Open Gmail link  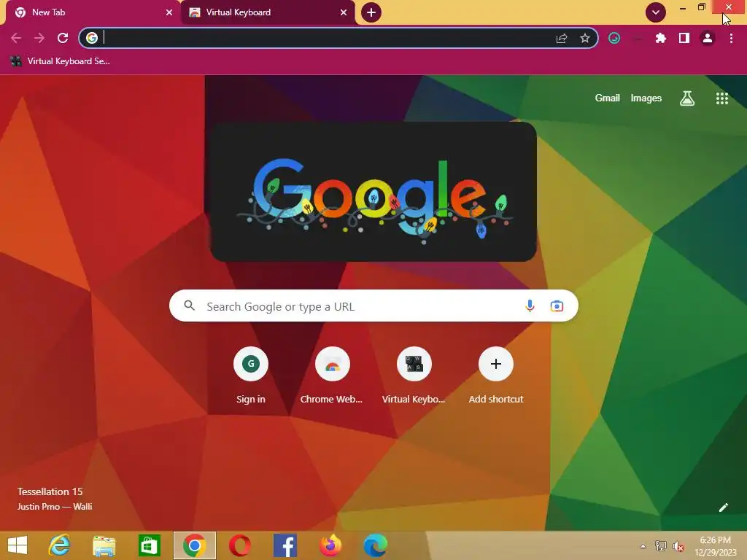(x=608, y=98)
